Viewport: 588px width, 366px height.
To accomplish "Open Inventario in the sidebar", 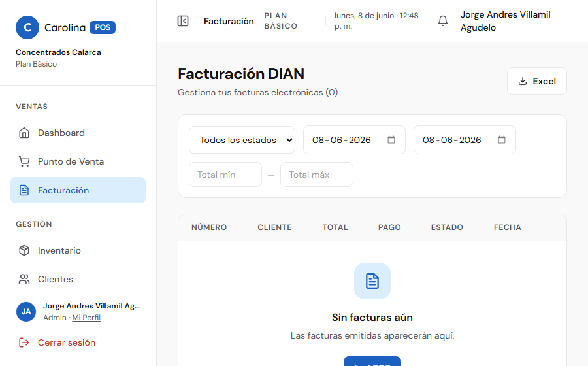I will pos(78,250).
